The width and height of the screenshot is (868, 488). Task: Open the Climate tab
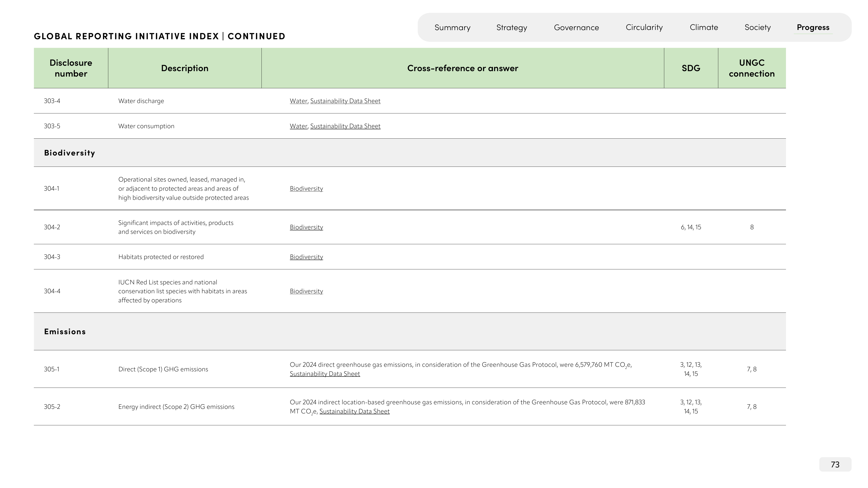click(x=704, y=27)
